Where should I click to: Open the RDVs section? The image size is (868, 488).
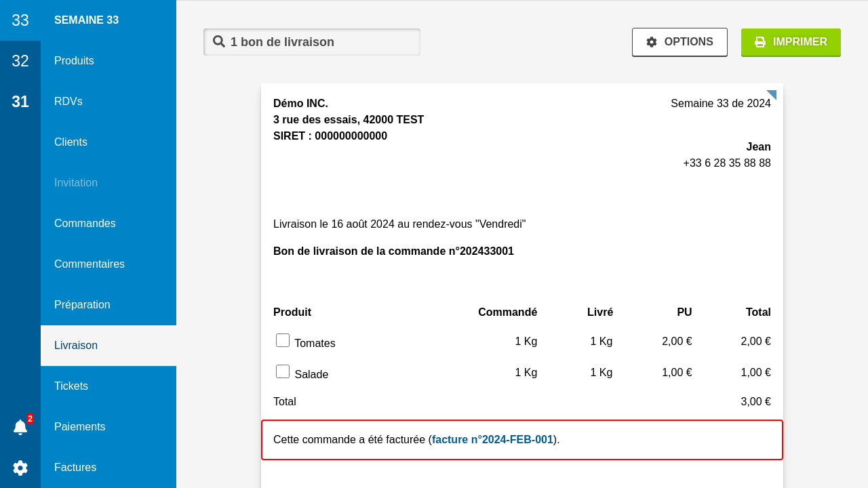point(68,102)
